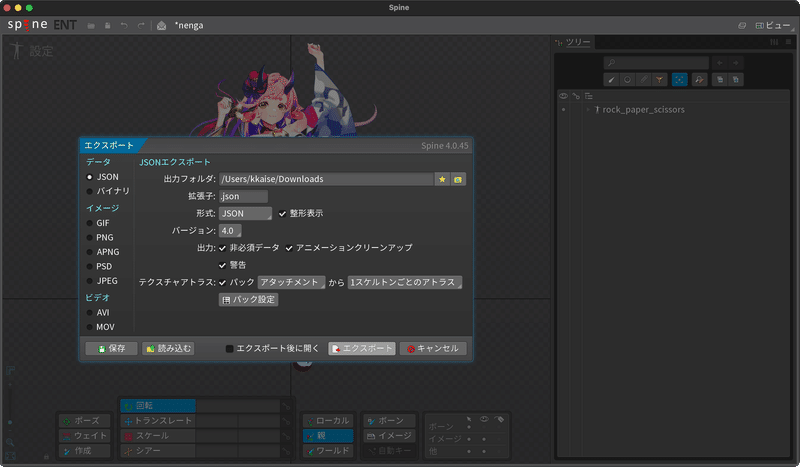
Task: Click the tree panel hamburger menu icon
Action: pos(788,42)
